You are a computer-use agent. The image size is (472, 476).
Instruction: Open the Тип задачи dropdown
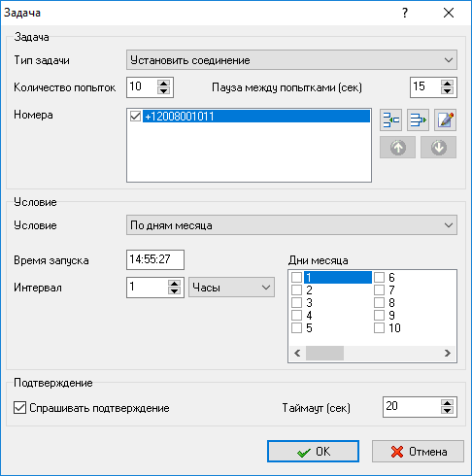291,60
